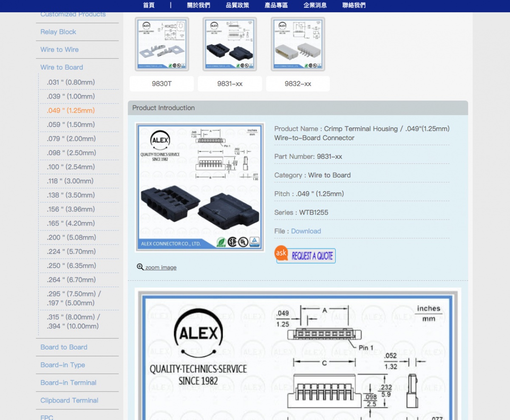Viewport: 510px width, 420px height.
Task: Click the zoom image link text
Action: pyautogui.click(x=161, y=268)
